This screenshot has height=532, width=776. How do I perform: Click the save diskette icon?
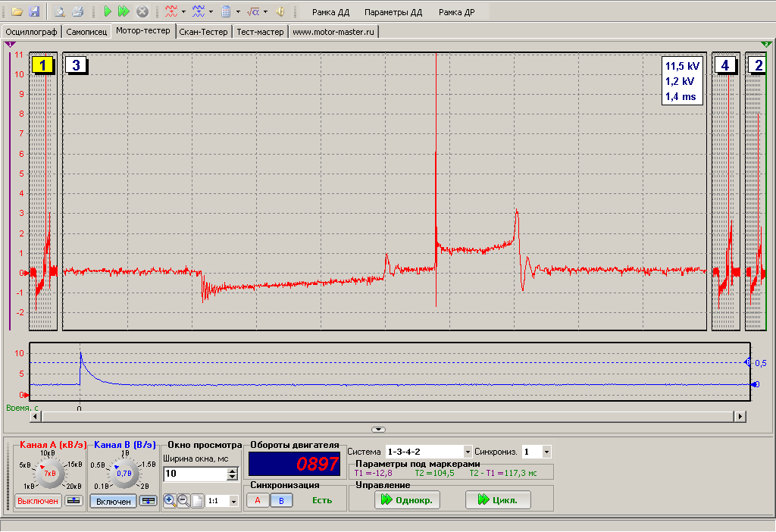click(x=34, y=11)
